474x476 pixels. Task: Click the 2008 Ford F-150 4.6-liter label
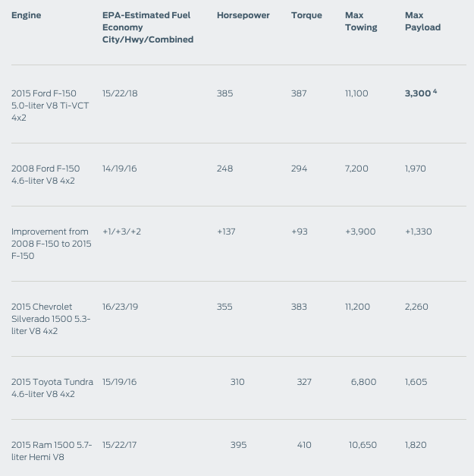(x=46, y=175)
